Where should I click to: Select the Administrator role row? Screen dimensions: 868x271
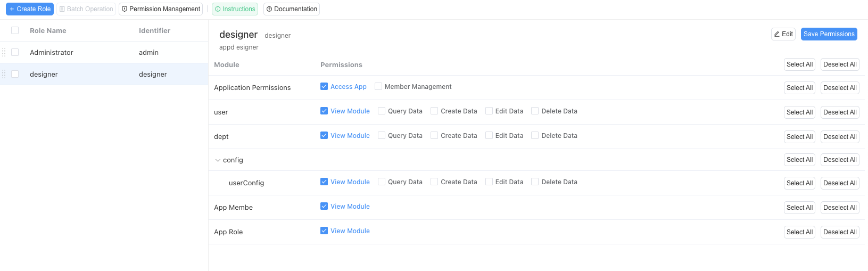(52, 52)
